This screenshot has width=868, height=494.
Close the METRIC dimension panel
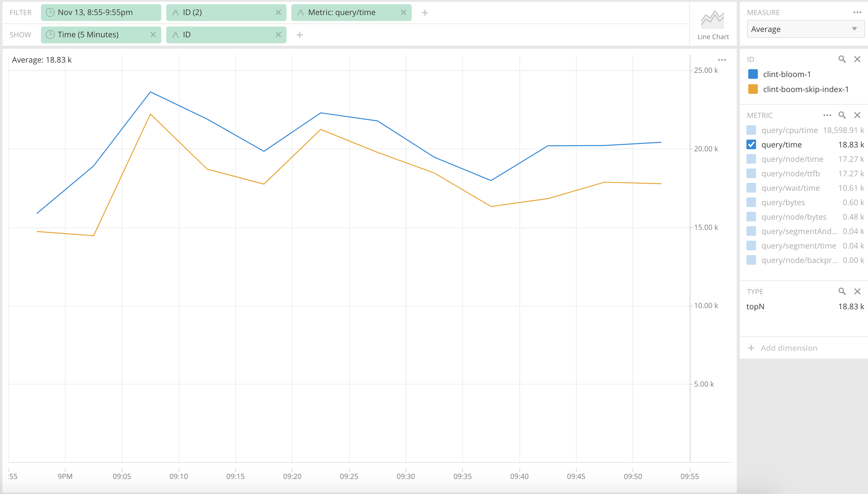pyautogui.click(x=857, y=115)
